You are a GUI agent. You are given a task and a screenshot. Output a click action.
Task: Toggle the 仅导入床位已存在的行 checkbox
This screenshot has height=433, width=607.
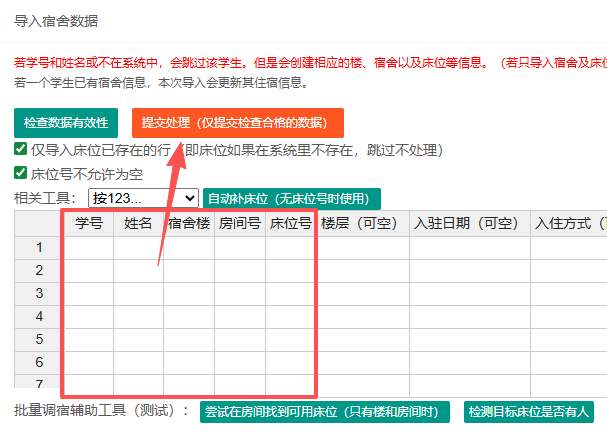pyautogui.click(x=21, y=149)
